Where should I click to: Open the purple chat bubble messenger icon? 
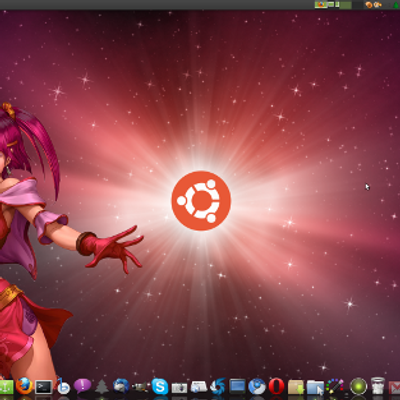point(82,386)
